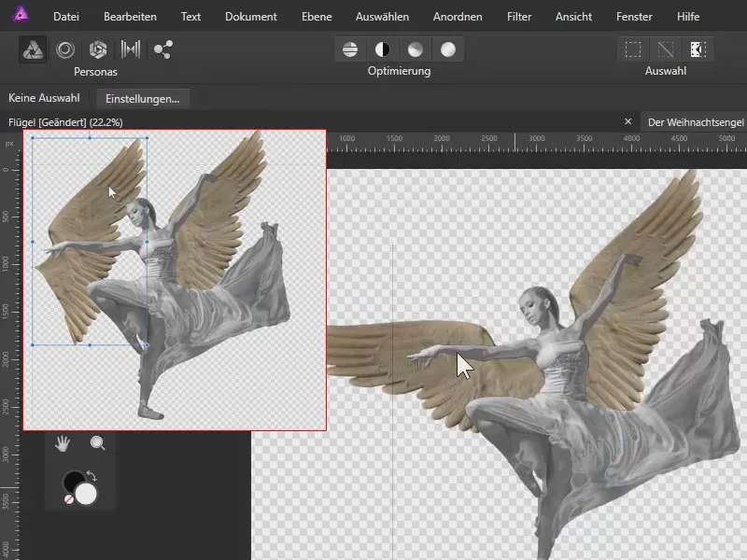Image resolution: width=747 pixels, height=560 pixels.
Task: Switch to the Export Persona
Action: coord(162,49)
